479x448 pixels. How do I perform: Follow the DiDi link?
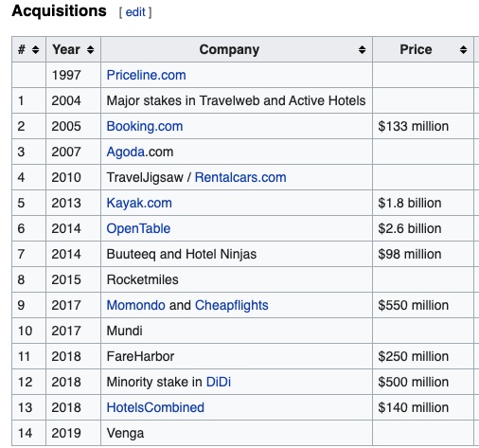[219, 382]
